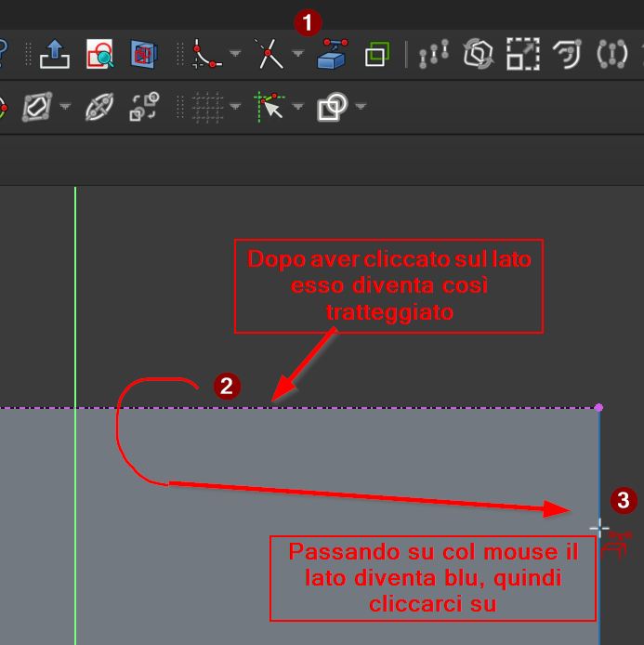644x645 pixels.
Task: Open the fillet tool dropdown arrow
Action: [235, 55]
